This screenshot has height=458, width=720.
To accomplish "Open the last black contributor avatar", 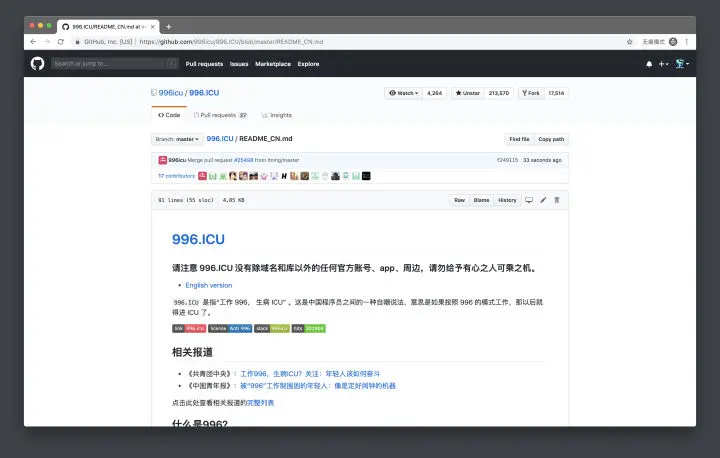I will click(366, 176).
